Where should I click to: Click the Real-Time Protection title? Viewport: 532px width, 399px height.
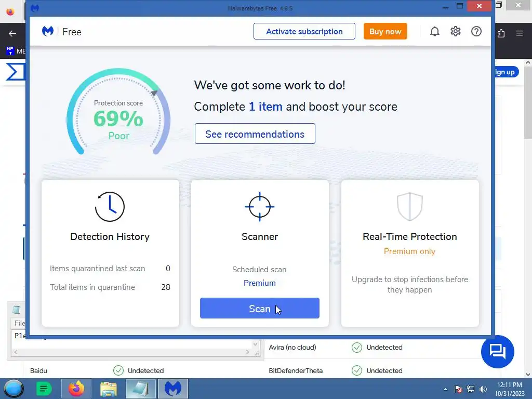(409, 236)
